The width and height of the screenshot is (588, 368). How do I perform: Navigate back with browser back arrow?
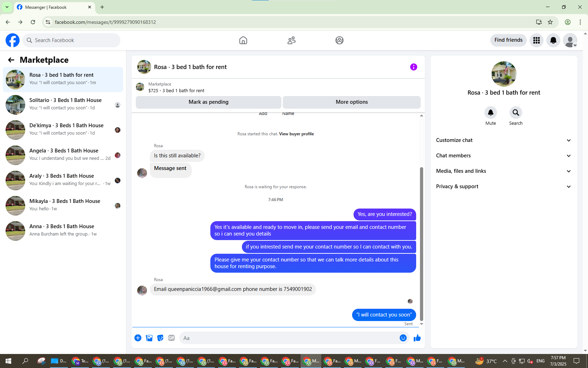tap(8, 22)
